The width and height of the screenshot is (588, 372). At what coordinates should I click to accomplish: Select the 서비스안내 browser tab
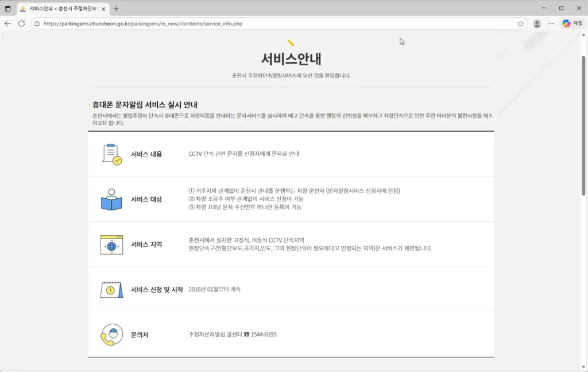(57, 9)
